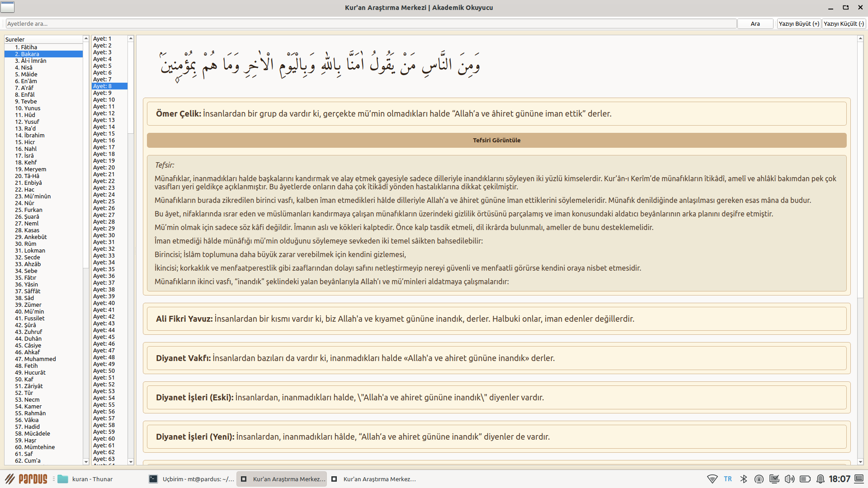Switch to Uçbirim terminal taskbar icon

[153, 479]
